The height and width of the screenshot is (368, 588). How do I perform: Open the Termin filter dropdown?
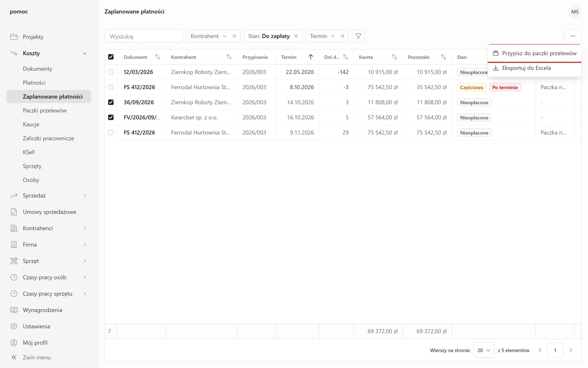[322, 36]
